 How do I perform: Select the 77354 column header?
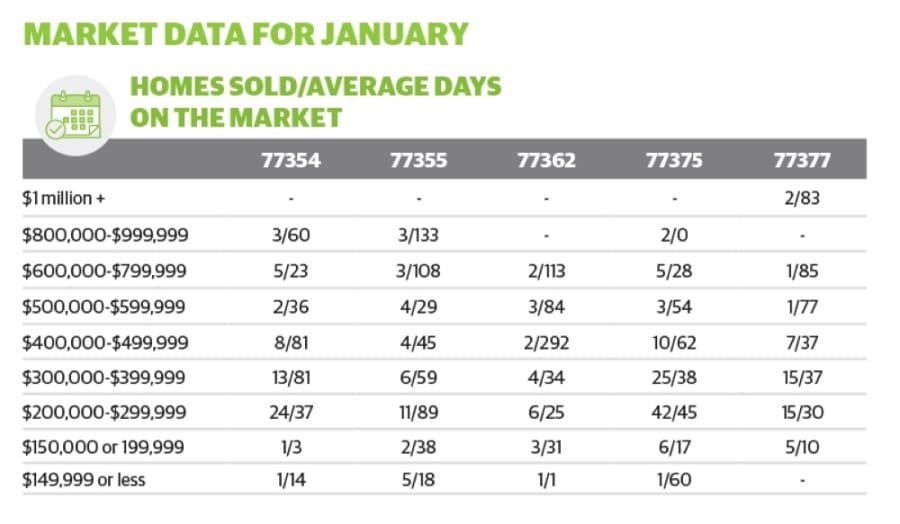pyautogui.click(x=290, y=160)
